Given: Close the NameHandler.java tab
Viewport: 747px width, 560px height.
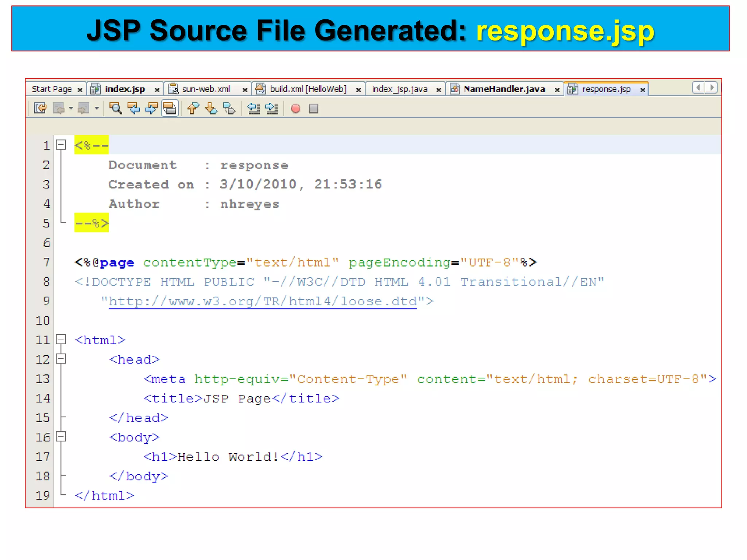Looking at the screenshot, I should pyautogui.click(x=557, y=90).
